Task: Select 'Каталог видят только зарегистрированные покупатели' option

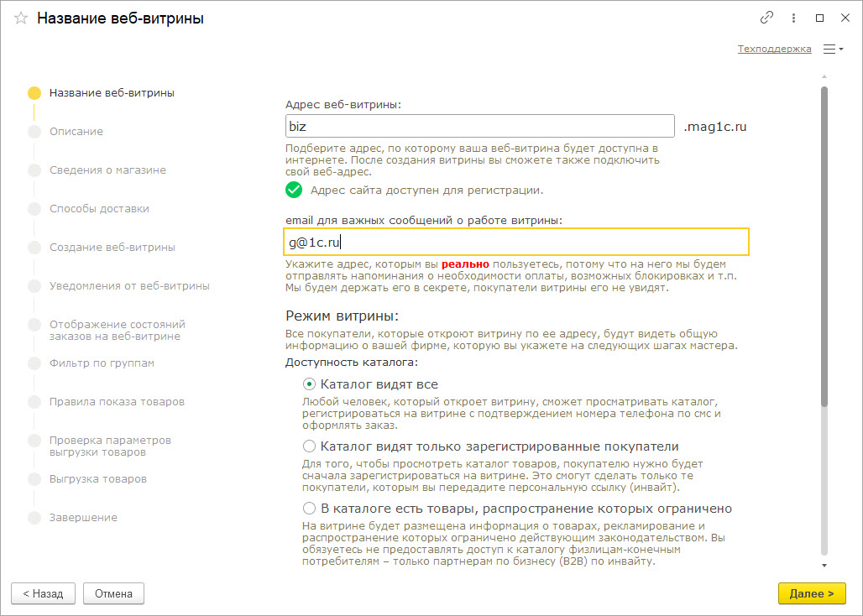Action: [309, 446]
